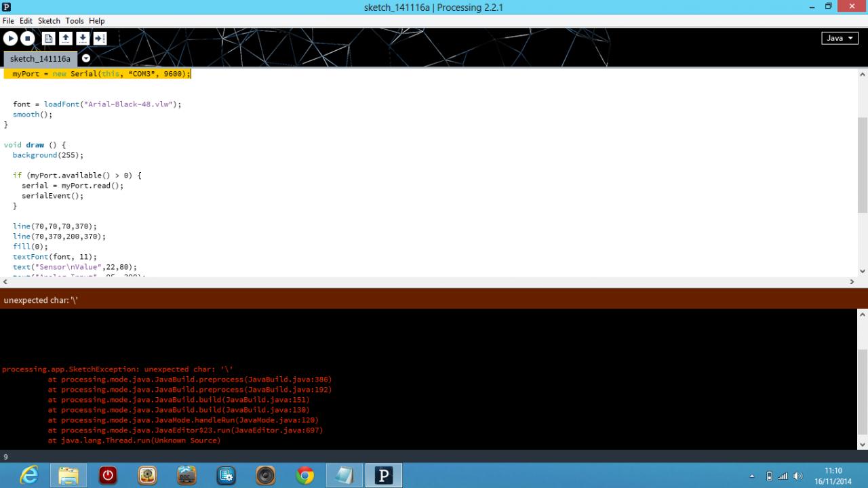Click the if (myPort.available() > 0) line
This screenshot has width=868, height=488.
tap(77, 176)
